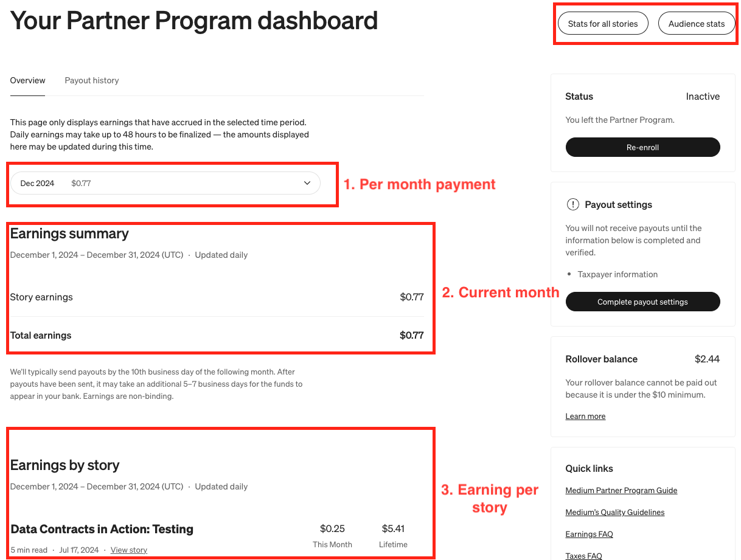
Task: Open the Learn more link under Rollover balance
Action: [x=585, y=416]
